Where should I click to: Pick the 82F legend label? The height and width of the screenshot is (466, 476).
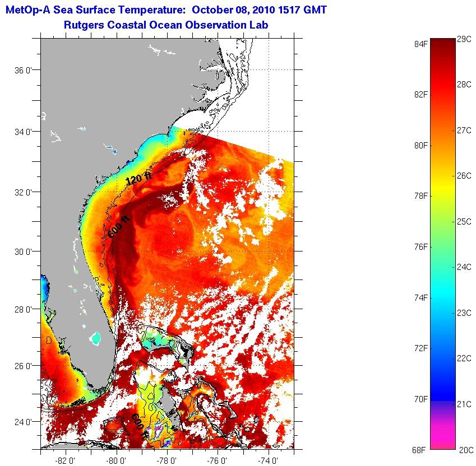420,95
